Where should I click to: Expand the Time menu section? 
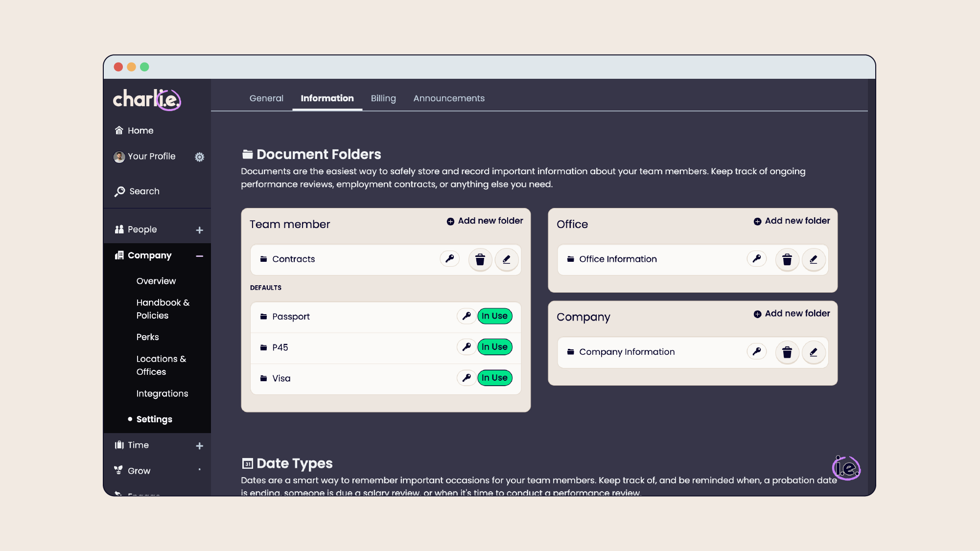(x=199, y=446)
